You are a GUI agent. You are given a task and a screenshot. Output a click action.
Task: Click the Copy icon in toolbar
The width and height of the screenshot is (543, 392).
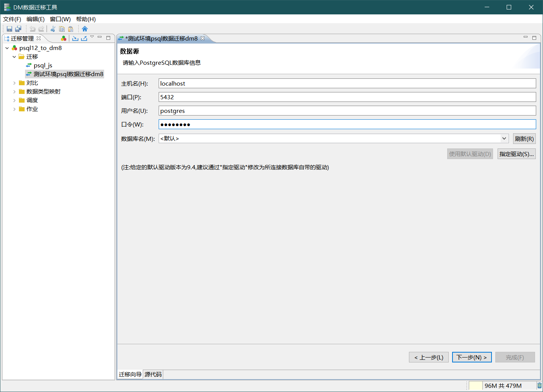pos(62,29)
